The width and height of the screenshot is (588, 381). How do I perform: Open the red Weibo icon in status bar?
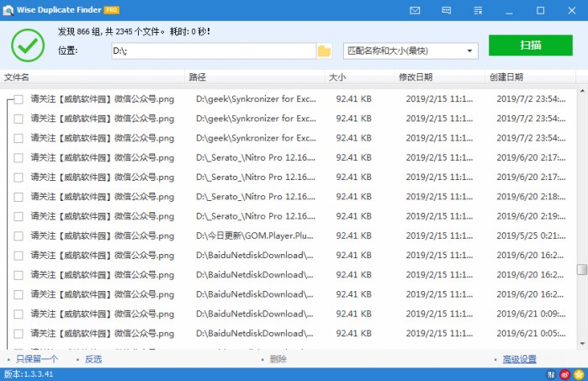565,374
